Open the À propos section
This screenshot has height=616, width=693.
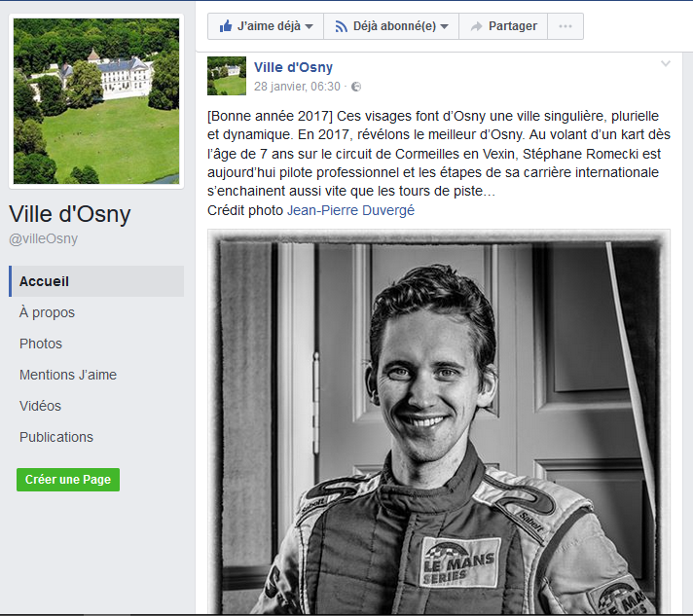coord(47,312)
